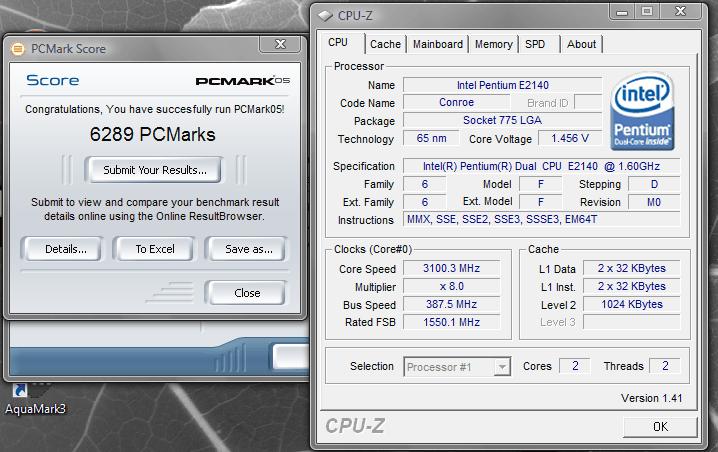Click the Stepping value D
Image resolution: width=718 pixels, height=452 pixels.
tap(654, 184)
